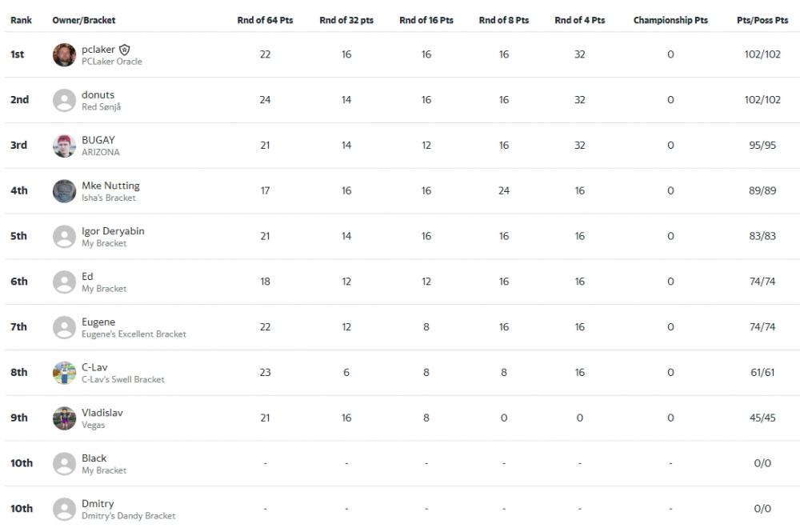
Task: Click Dmitry's default avatar icon
Action: (x=64, y=509)
